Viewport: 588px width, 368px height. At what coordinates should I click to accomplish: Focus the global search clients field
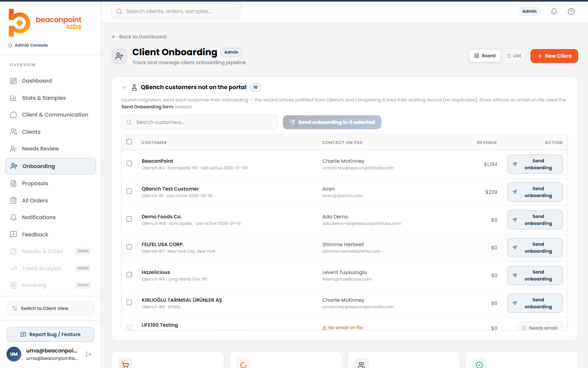[176, 11]
